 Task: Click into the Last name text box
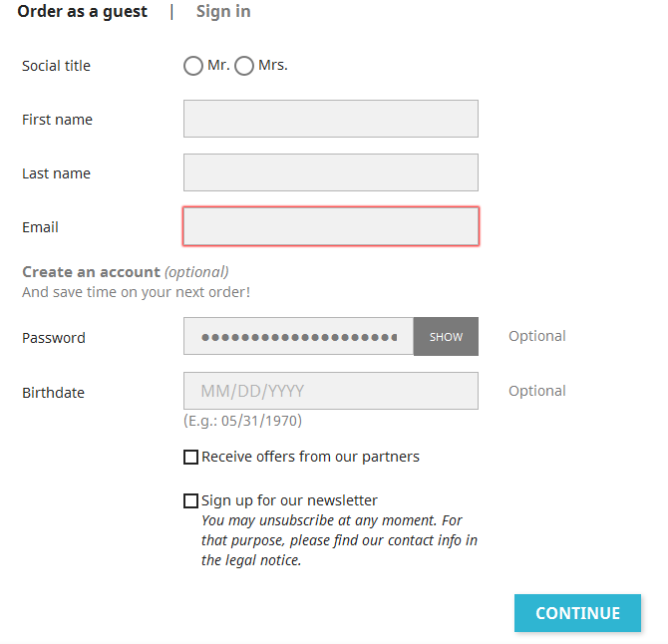tap(330, 172)
